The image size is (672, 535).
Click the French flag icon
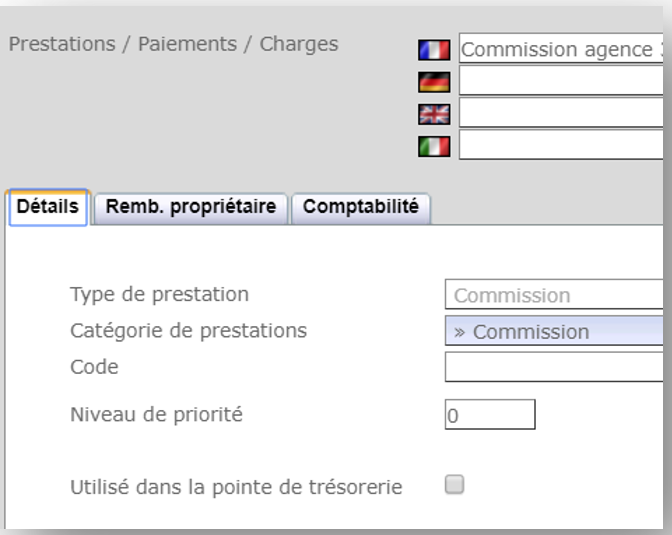click(x=434, y=50)
